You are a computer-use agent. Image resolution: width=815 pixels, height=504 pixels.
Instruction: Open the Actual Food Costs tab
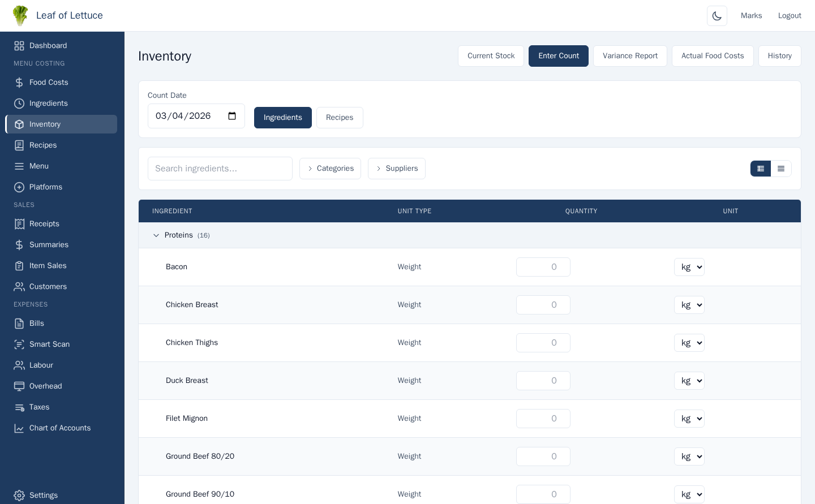[712, 56]
